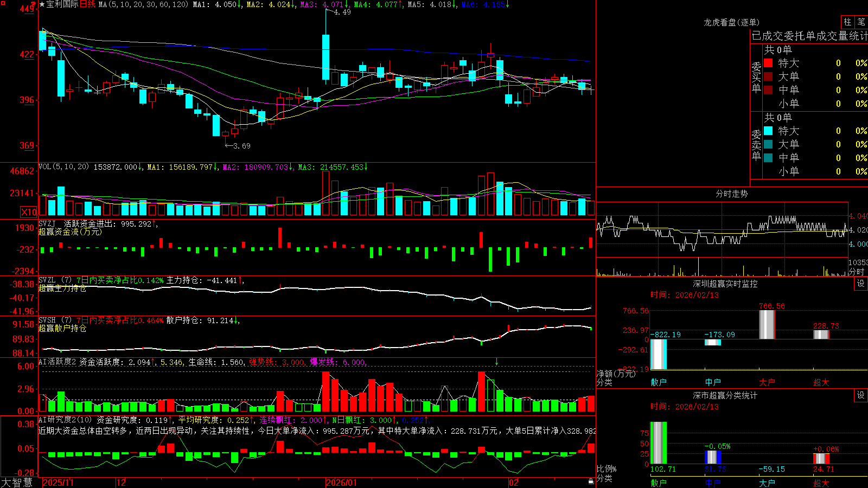868x488 pixels.
Task: Toggle the X10 volume scale box
Action: coord(29,212)
